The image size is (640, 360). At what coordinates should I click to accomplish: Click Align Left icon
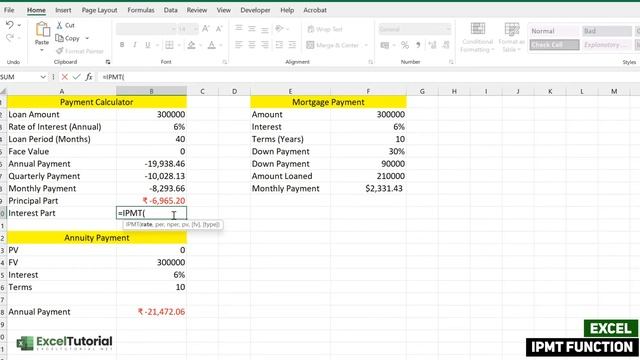239,45
